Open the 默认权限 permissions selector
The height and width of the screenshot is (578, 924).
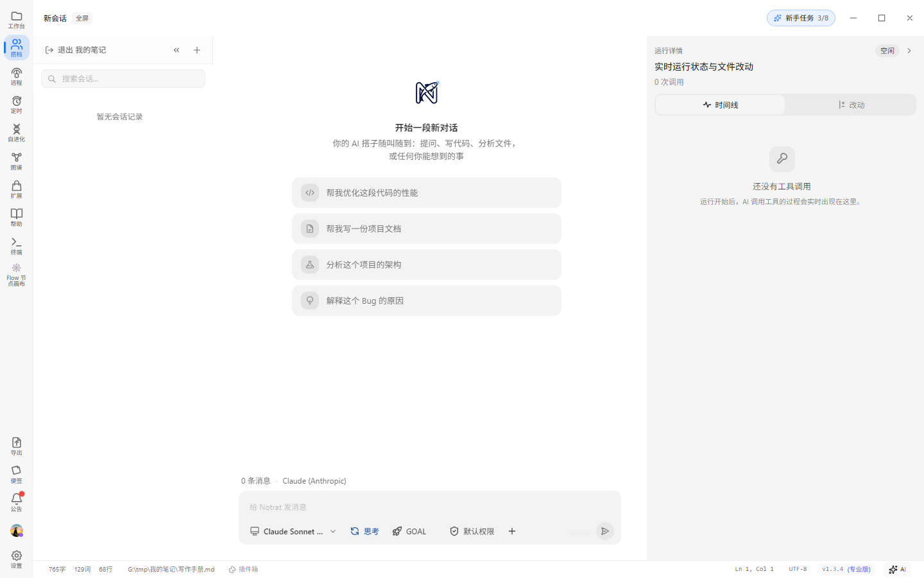point(472,531)
